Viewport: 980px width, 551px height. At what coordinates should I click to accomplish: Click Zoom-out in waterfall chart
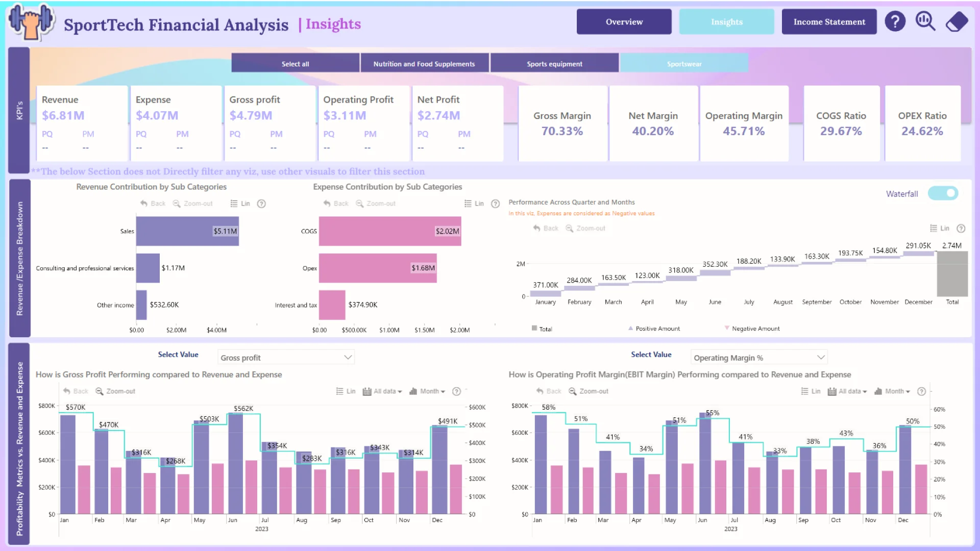tap(585, 228)
